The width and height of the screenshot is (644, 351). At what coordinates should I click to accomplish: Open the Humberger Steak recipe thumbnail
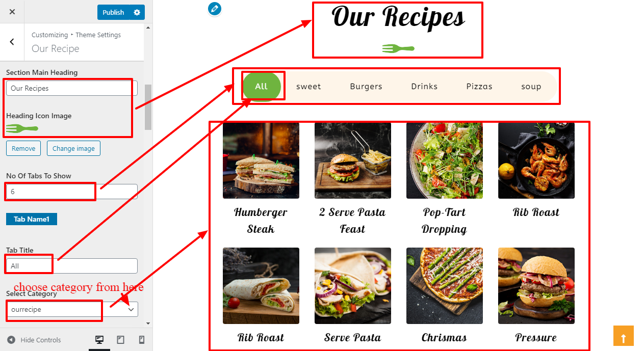[x=261, y=160]
